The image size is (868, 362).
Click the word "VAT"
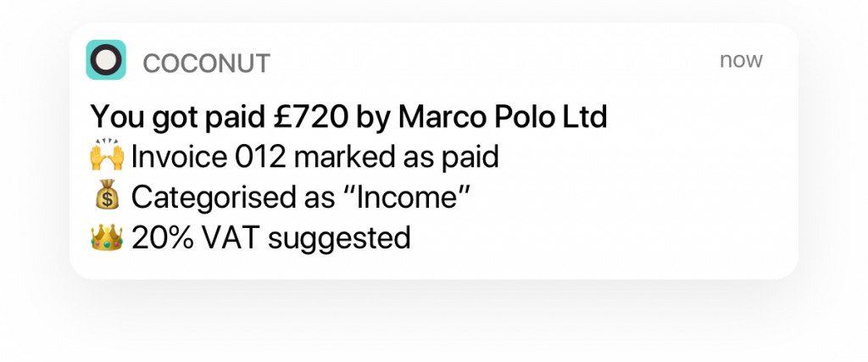coord(231,238)
